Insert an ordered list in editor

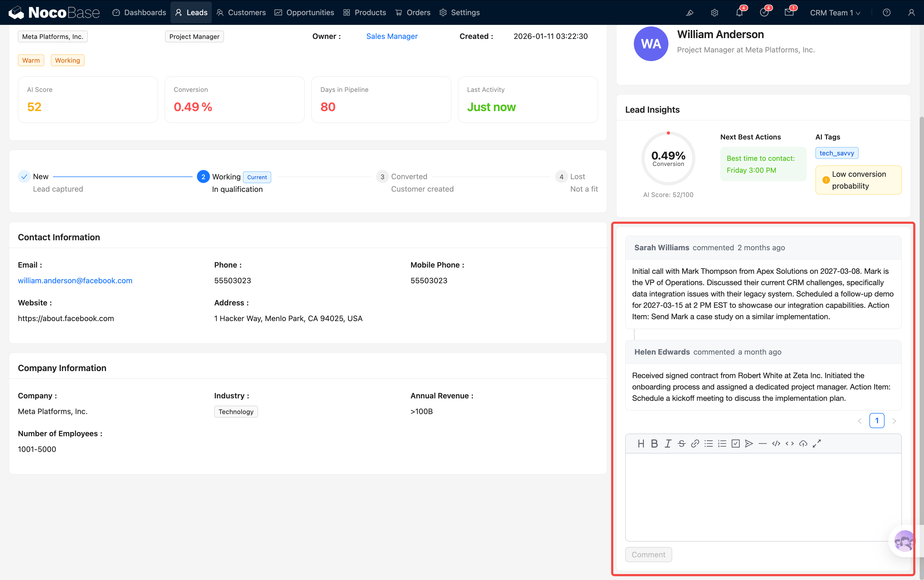[x=722, y=444]
